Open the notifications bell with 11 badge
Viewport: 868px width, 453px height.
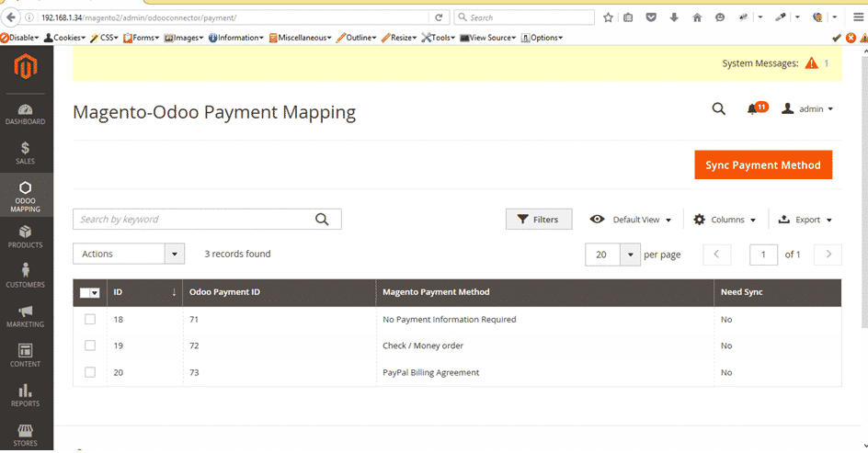(x=757, y=108)
